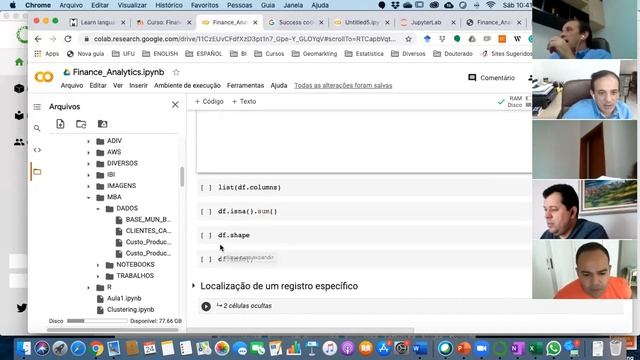Open the Estatística bookmarks folder
The width and height of the screenshot is (640, 360).
364,53
